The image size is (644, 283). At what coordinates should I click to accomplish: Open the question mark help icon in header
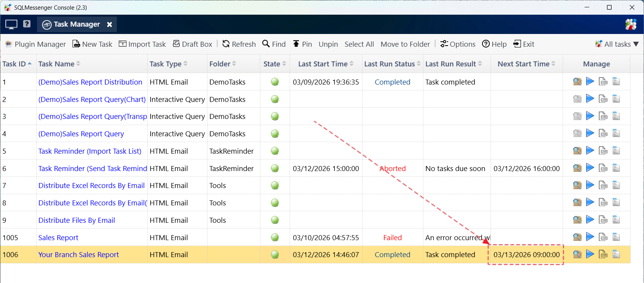(27, 24)
